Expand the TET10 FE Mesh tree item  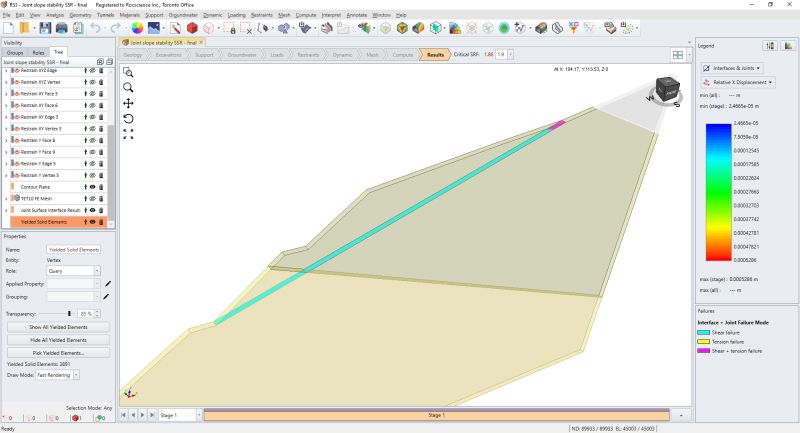coord(6,198)
